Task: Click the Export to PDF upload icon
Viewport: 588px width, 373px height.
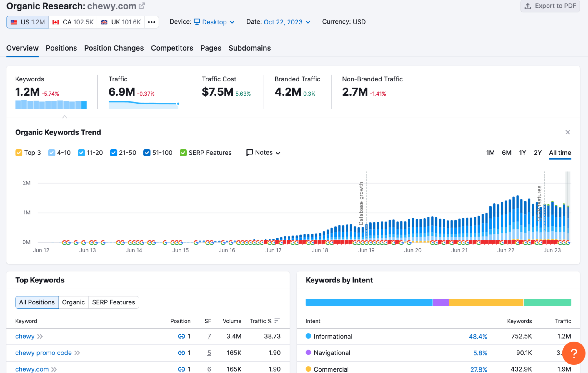Action: tap(528, 6)
